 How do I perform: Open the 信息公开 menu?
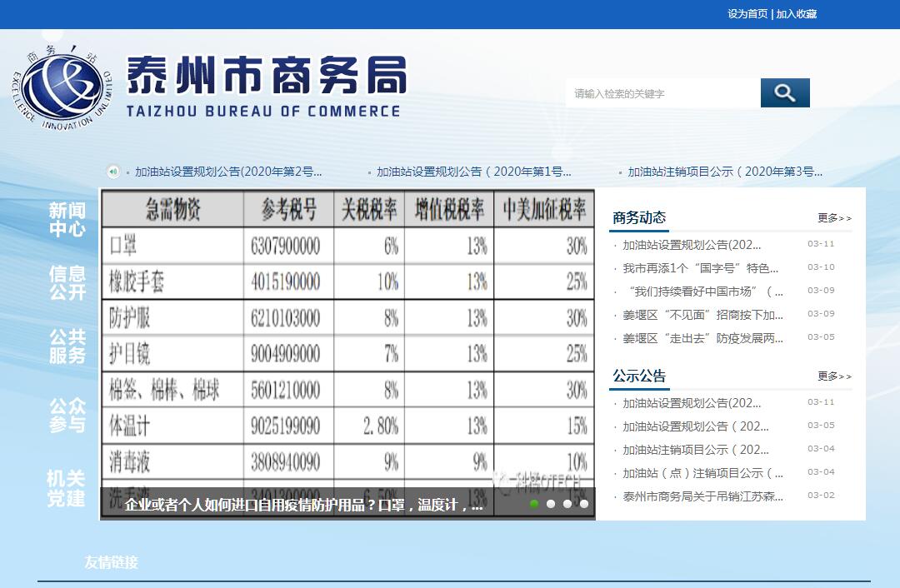(x=67, y=283)
